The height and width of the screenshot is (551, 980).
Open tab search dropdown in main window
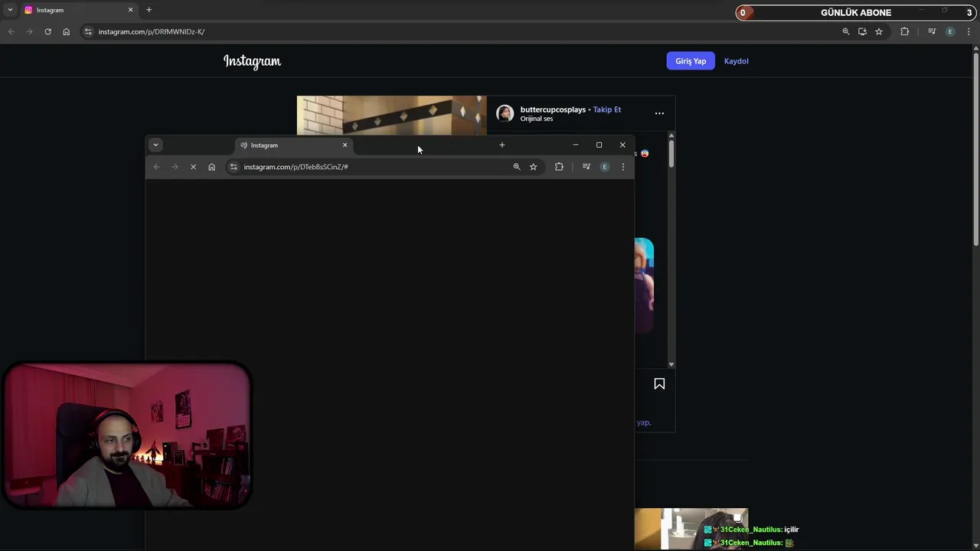click(10, 10)
